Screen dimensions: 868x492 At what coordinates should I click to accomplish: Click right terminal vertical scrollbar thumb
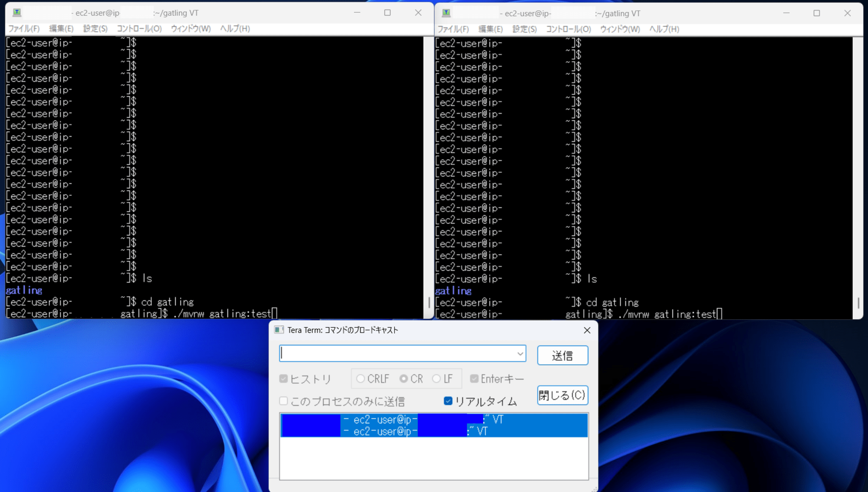(x=858, y=303)
